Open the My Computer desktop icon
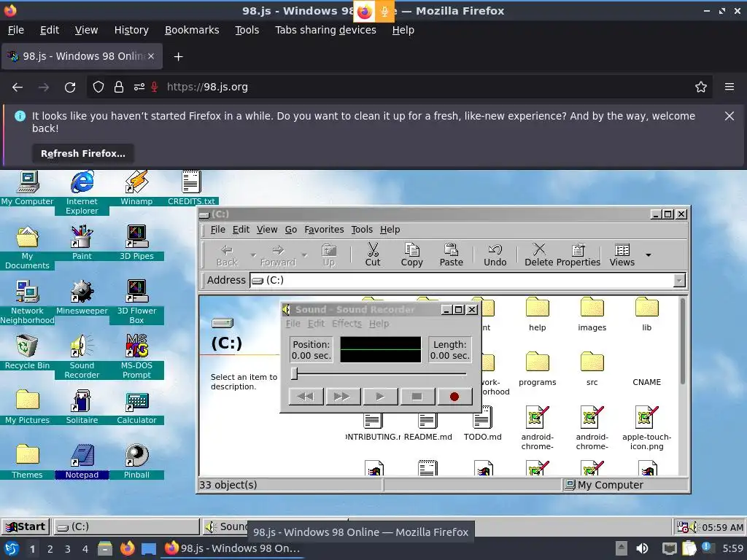Viewport: 747px width, 560px height. 27,188
